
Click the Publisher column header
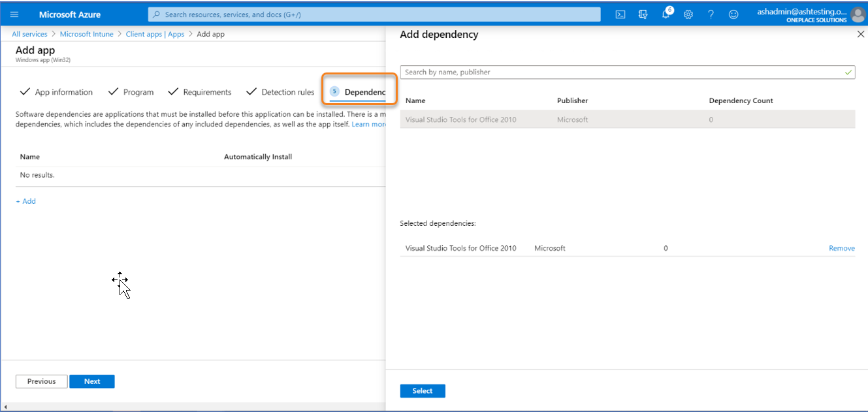[573, 101]
